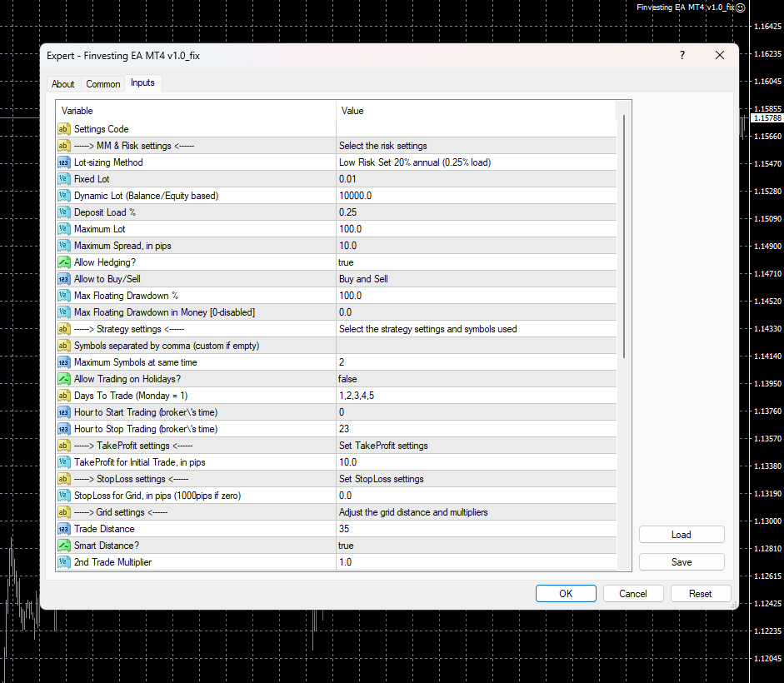Viewport: 784px width, 683px height.
Task: Toggle the Smart Distance? true value
Action: [x=477, y=546]
